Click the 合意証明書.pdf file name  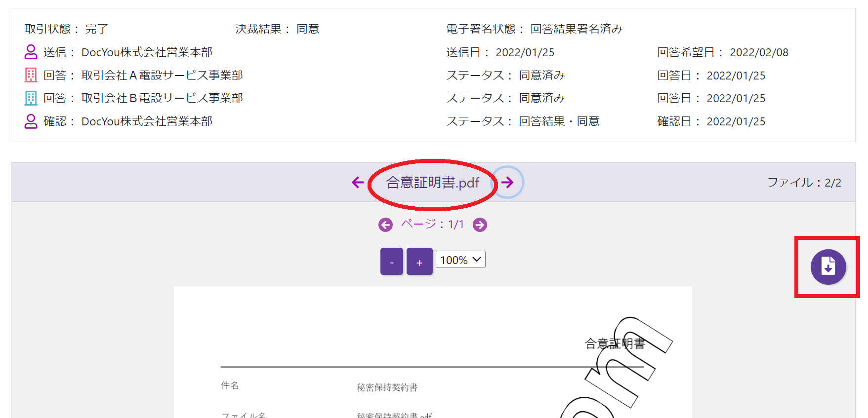[x=432, y=183]
